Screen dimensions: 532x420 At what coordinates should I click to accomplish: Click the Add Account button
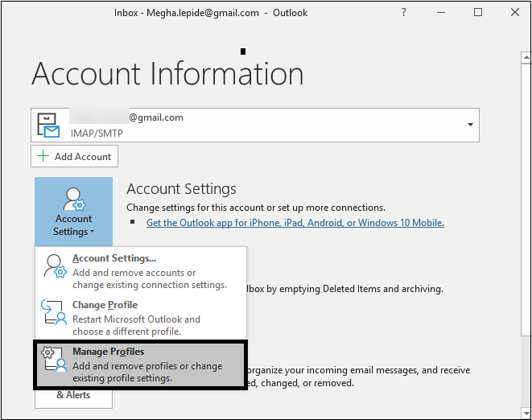74,156
